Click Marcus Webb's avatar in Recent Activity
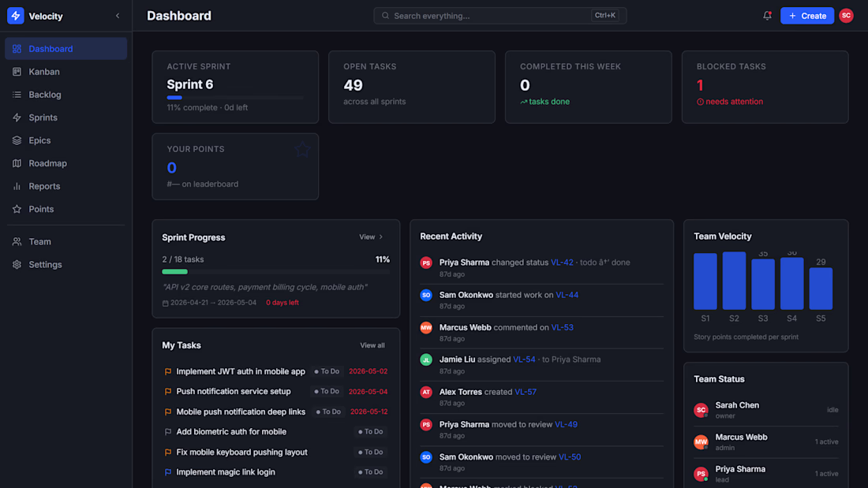This screenshot has width=868, height=488. [x=425, y=327]
